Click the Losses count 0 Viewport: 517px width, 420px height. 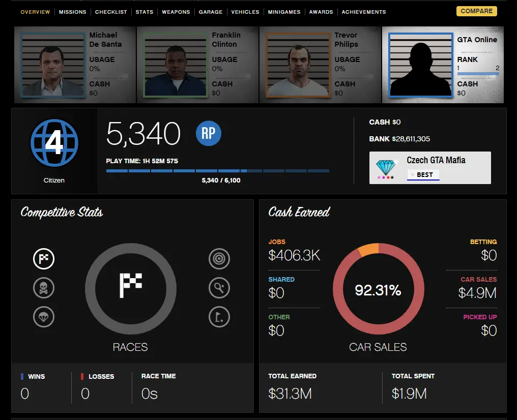85,394
